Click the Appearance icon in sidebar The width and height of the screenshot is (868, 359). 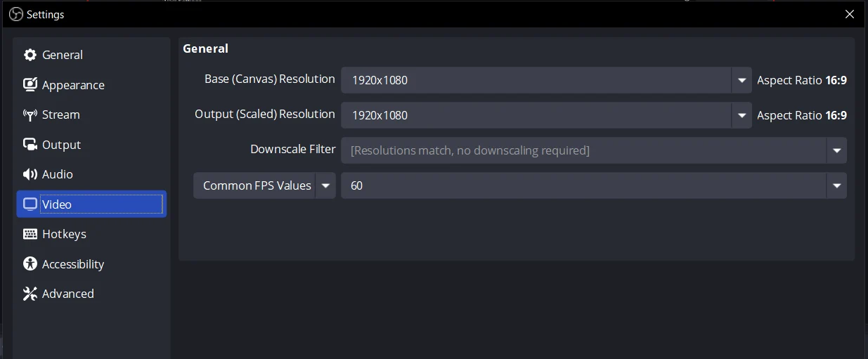pos(30,85)
